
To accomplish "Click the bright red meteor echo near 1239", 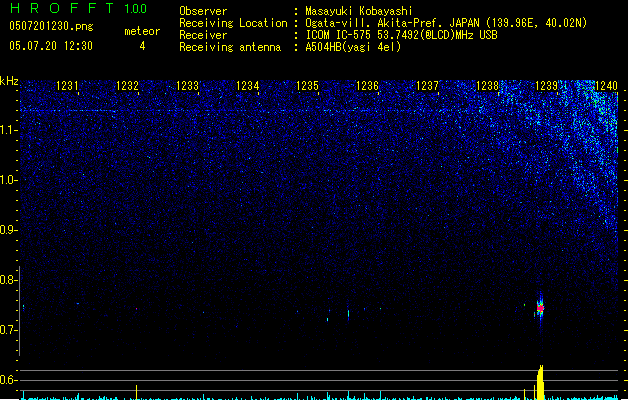I will pos(540,308).
